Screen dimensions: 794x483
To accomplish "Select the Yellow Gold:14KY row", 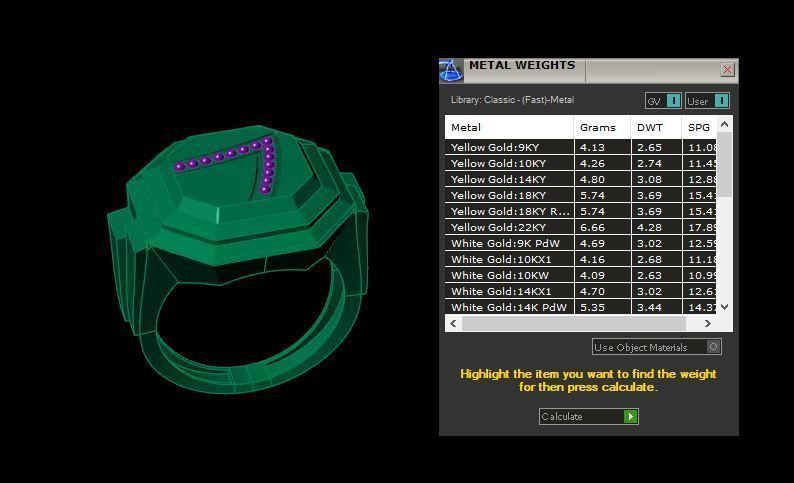I will pos(581,179).
